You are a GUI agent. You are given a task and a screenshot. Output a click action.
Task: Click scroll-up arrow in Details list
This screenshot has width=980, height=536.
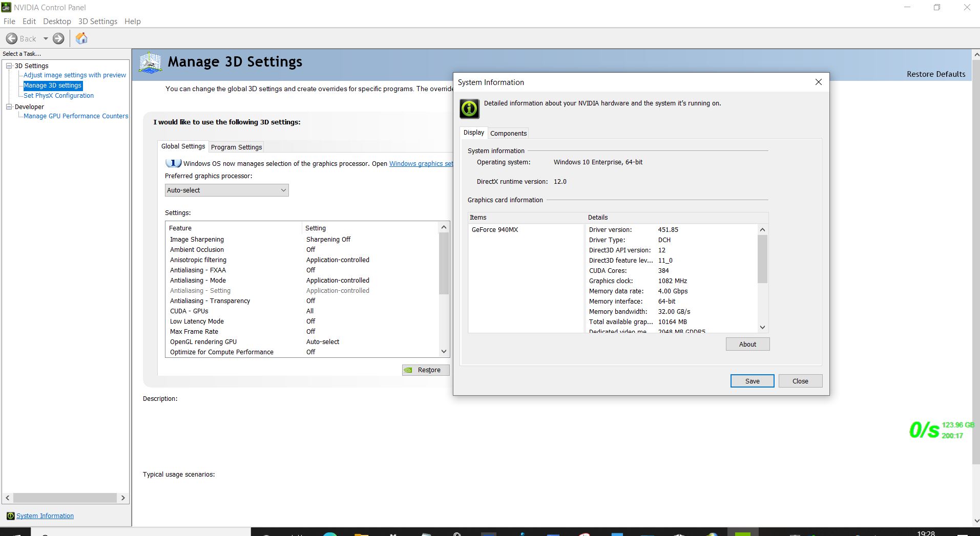pyautogui.click(x=763, y=230)
